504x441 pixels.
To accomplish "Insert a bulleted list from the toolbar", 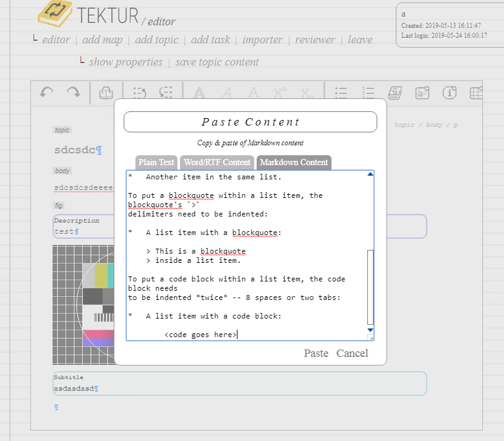I will pos(341,93).
